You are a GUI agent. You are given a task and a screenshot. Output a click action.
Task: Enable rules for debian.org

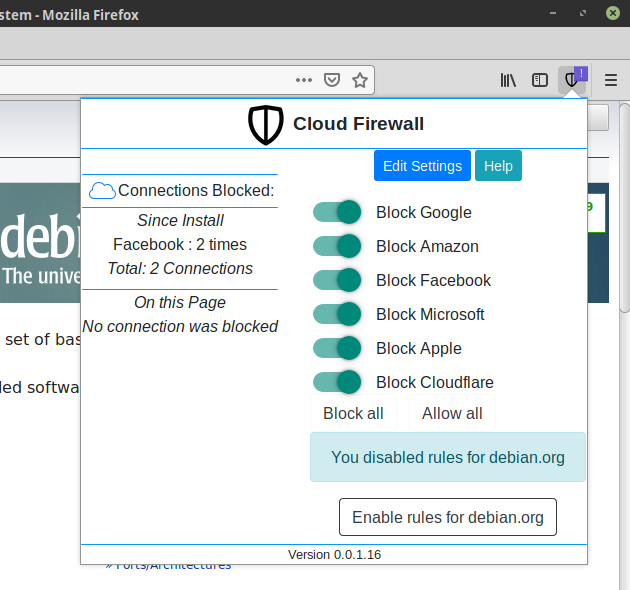pos(448,517)
